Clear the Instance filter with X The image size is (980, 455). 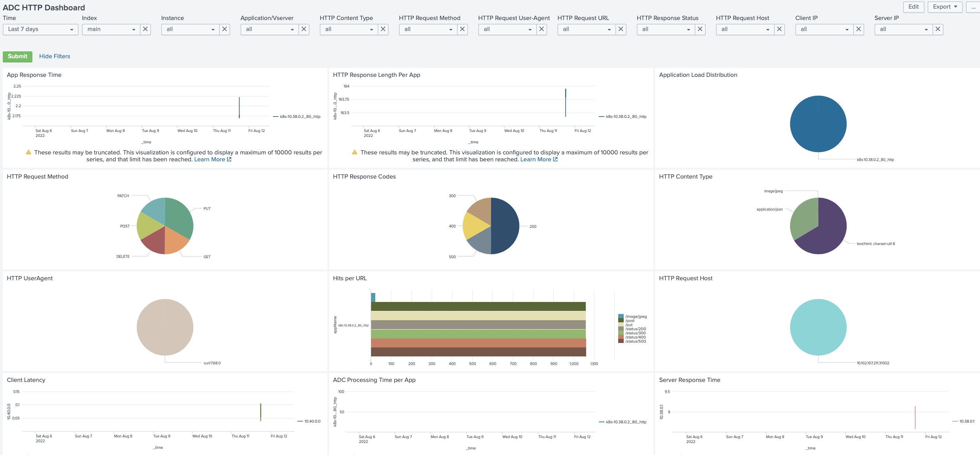(224, 29)
